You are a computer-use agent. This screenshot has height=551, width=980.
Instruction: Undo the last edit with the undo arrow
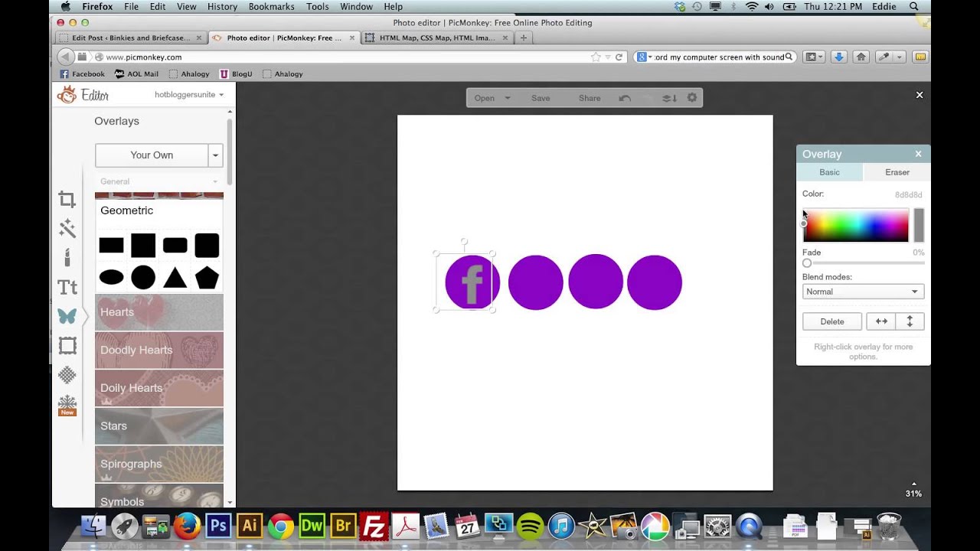[625, 97]
